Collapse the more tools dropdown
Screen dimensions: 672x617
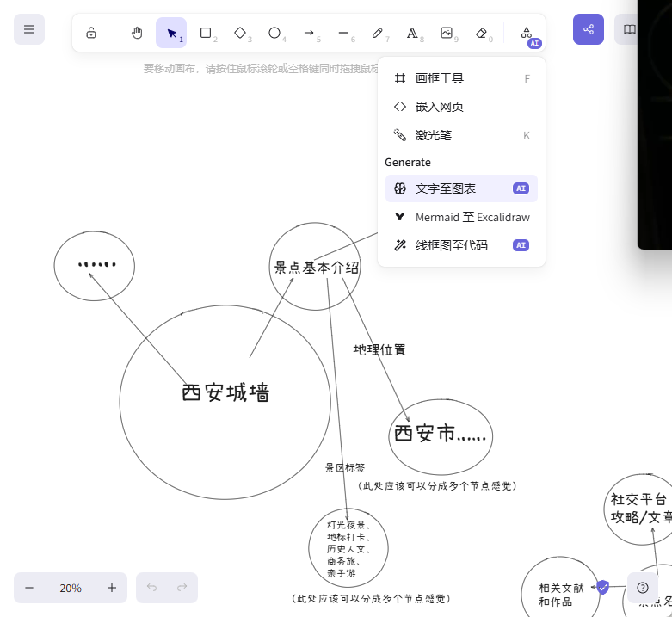click(x=527, y=33)
